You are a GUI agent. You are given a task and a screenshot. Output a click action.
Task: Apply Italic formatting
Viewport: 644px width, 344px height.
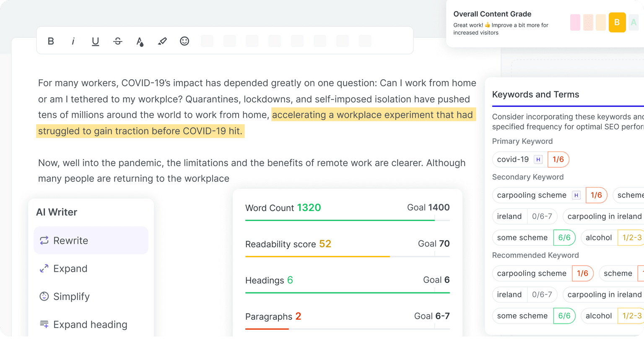pos(73,41)
